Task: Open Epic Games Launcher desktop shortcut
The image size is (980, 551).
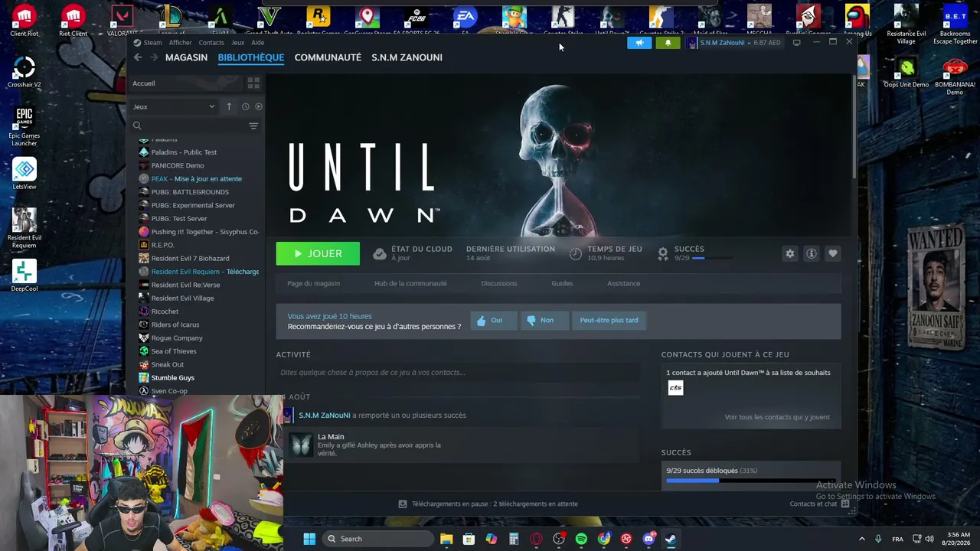Action: pyautogui.click(x=24, y=126)
